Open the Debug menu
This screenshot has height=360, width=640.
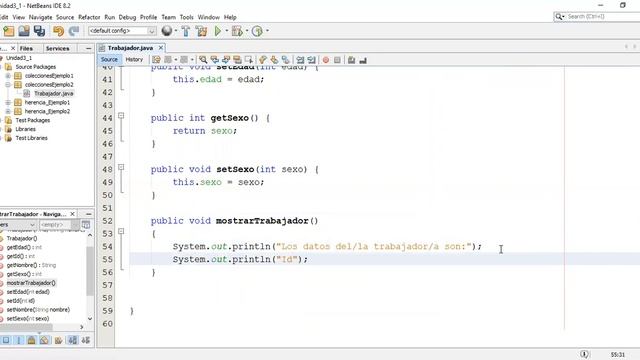point(127,17)
